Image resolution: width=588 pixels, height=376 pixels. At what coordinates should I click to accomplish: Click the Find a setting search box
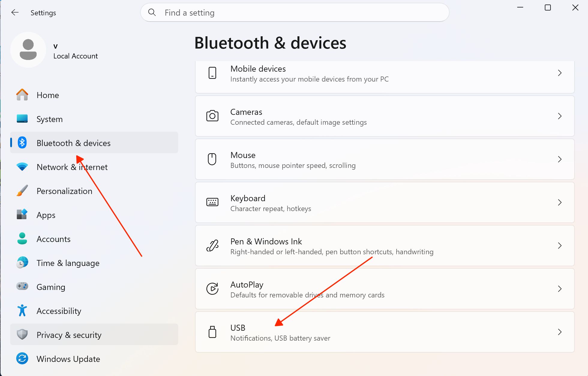[295, 13]
